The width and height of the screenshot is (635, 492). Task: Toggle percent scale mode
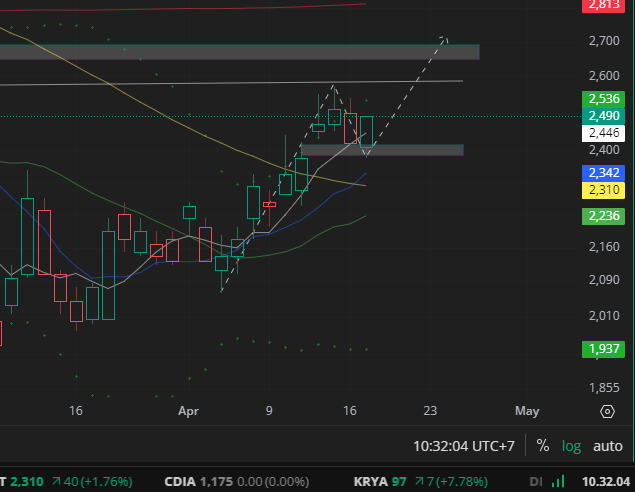pos(543,446)
